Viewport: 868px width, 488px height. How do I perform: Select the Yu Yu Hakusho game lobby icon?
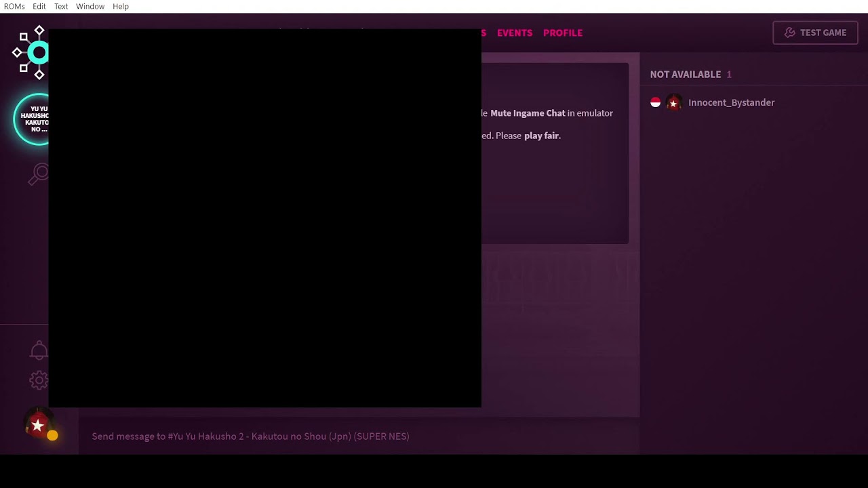tap(32, 119)
